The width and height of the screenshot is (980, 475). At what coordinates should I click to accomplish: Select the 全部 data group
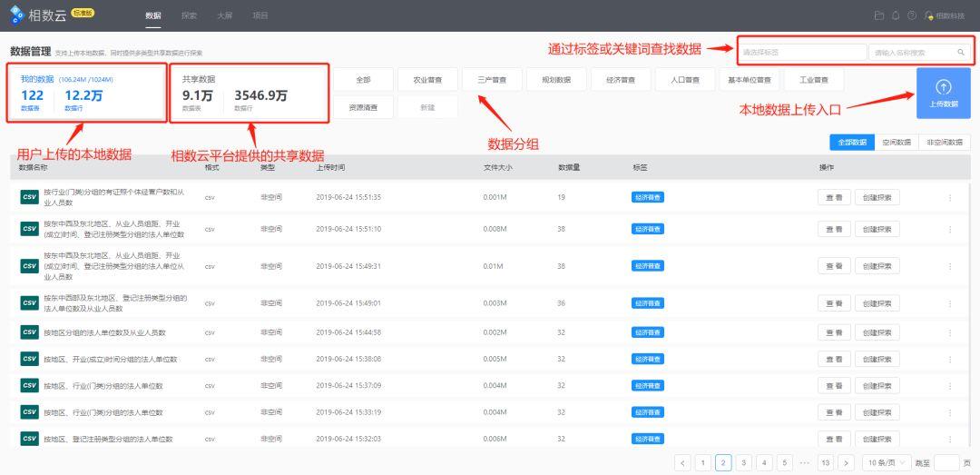363,80
